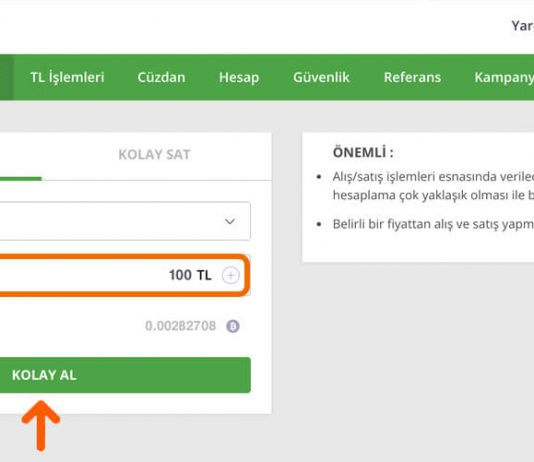Open the Kampanya menu item
The width and height of the screenshot is (534, 462).
[x=504, y=78]
